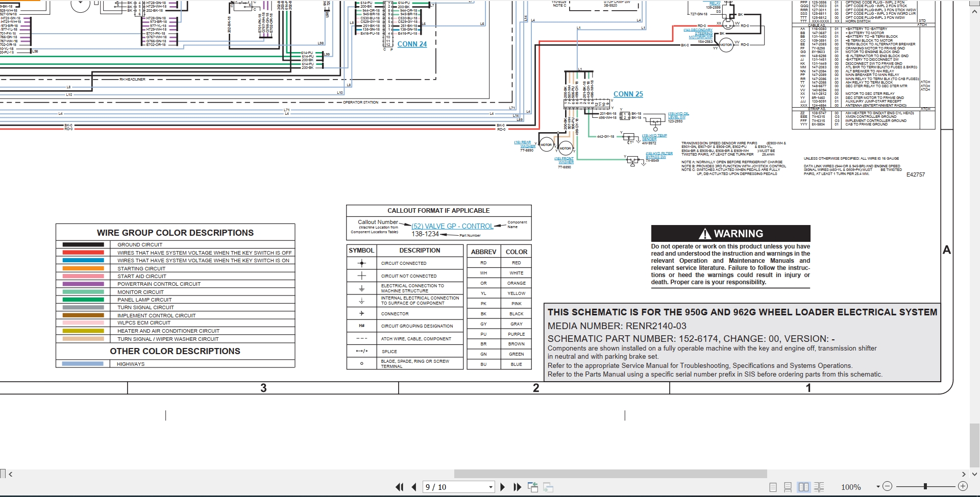This screenshot has height=497, width=980.
Task: Click the SPLICE description
Action: click(389, 352)
